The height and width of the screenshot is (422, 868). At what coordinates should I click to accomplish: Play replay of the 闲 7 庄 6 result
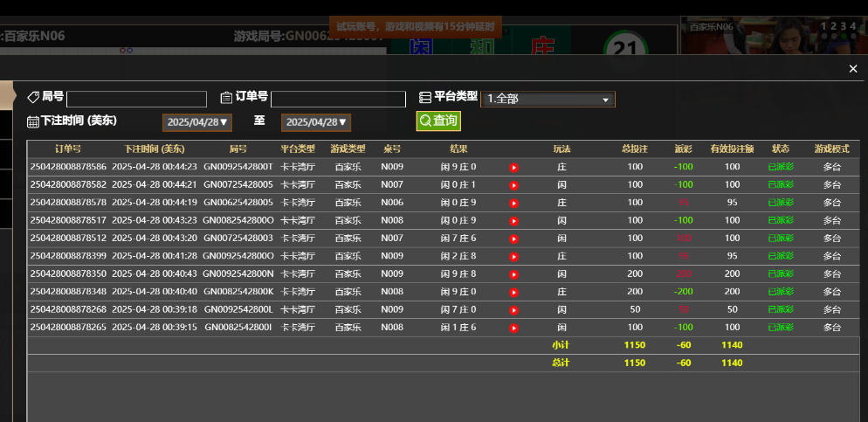(513, 239)
